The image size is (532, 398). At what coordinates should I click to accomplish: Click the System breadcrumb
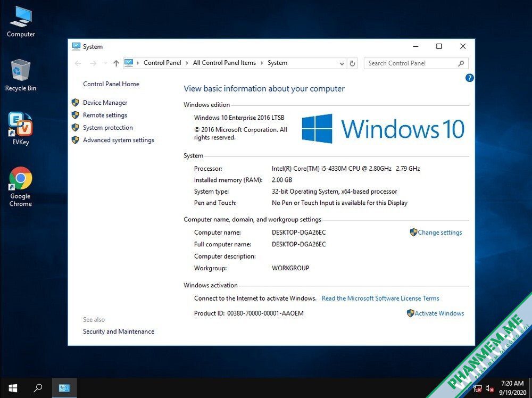pyautogui.click(x=277, y=63)
